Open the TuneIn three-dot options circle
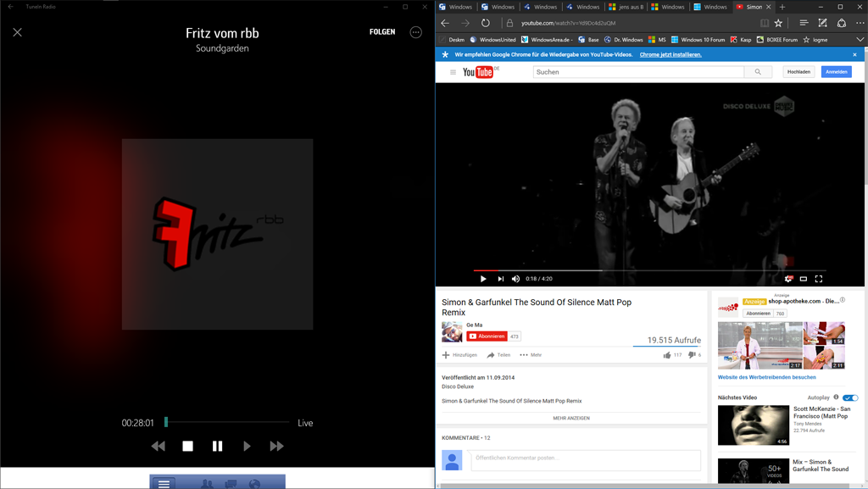 pos(415,32)
